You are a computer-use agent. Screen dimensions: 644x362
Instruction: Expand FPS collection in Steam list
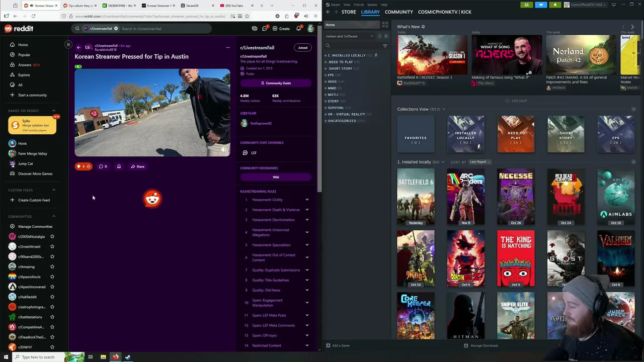[326, 75]
